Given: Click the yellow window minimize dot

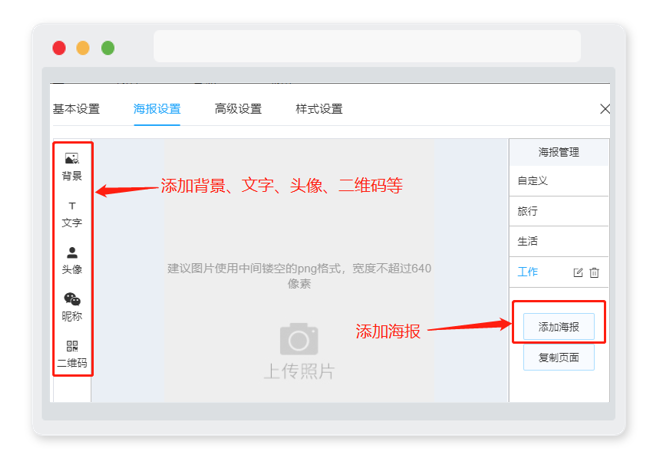Looking at the screenshot, I should tap(83, 48).
